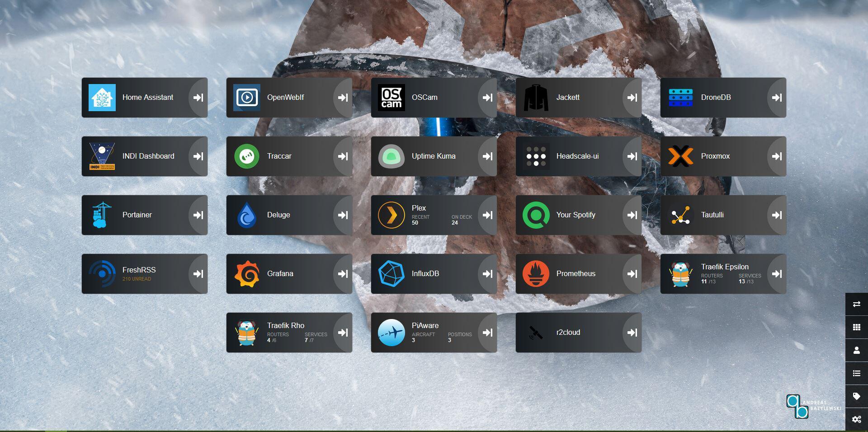This screenshot has width=868, height=432.
Task: Click the arrow on Prometheus tile
Action: click(x=632, y=274)
